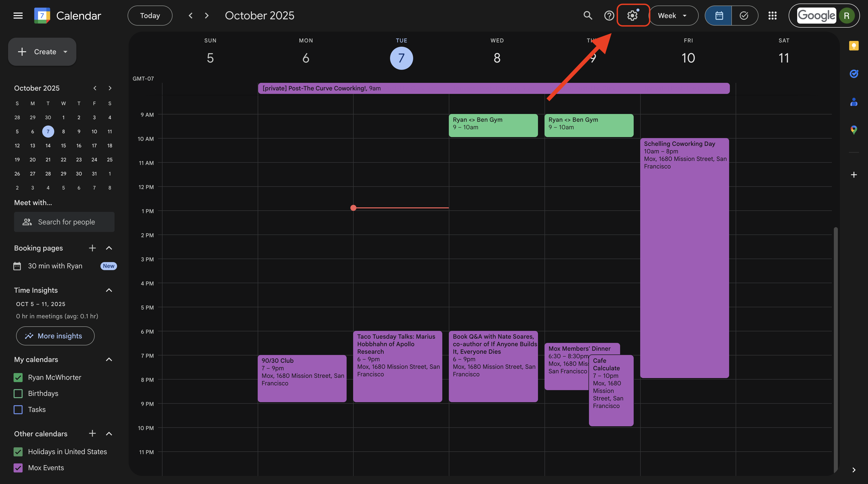Open Contacts in the side panel
The image size is (868, 484).
point(854,102)
